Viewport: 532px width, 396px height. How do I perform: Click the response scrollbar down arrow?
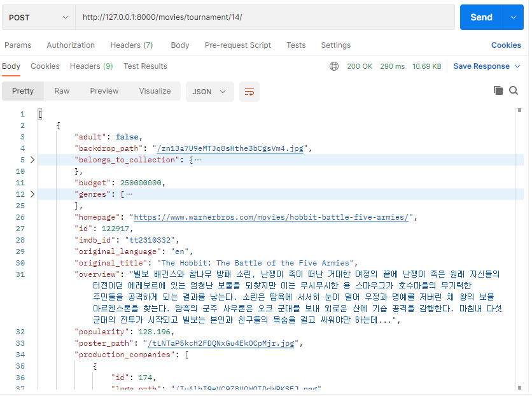(519, 388)
